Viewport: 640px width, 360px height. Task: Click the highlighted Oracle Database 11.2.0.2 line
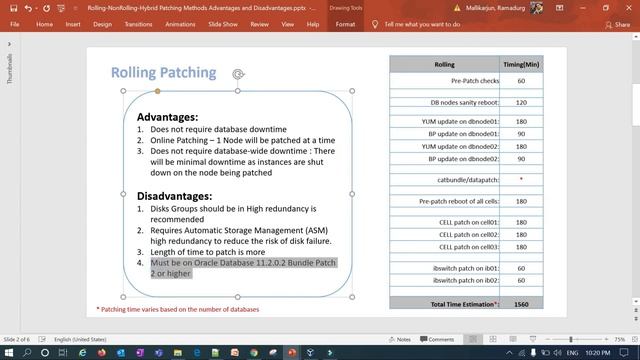(243, 268)
